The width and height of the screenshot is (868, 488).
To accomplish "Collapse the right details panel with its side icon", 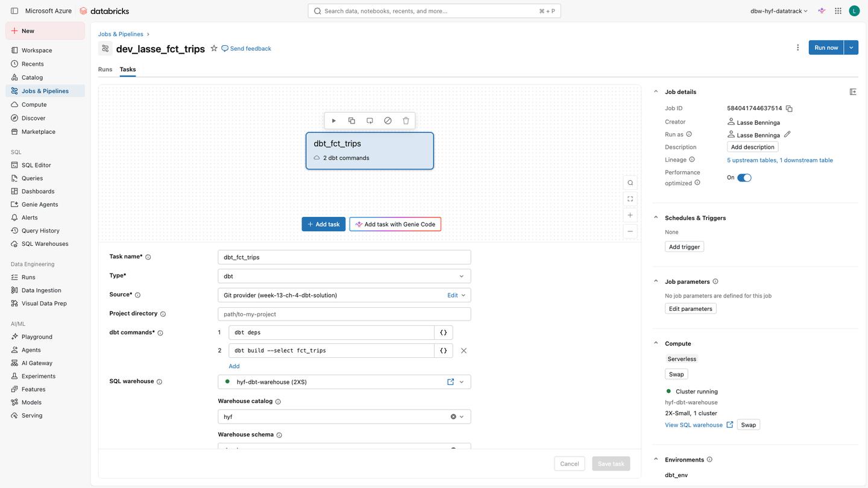I will point(853,92).
